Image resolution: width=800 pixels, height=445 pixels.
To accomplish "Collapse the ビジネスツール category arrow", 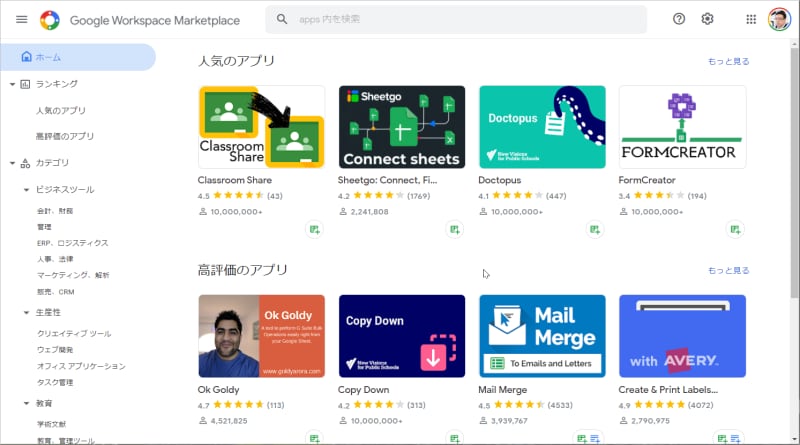I will click(x=26, y=190).
